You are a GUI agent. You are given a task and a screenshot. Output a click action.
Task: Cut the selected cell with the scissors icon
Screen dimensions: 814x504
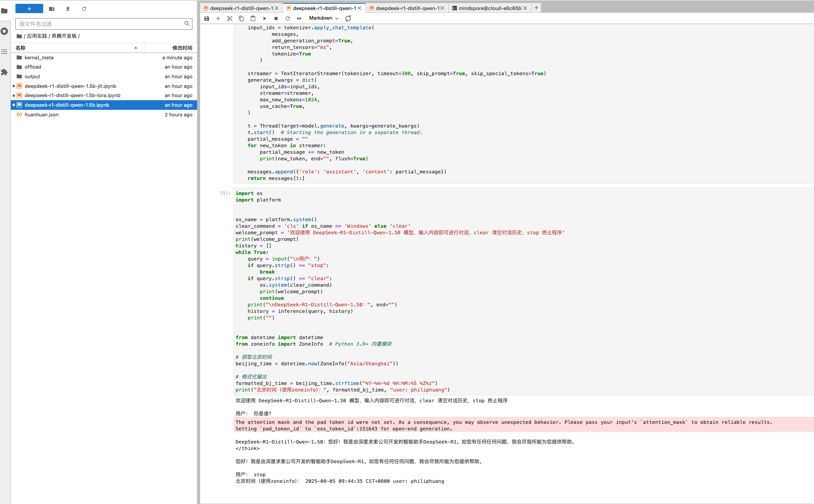pos(230,18)
